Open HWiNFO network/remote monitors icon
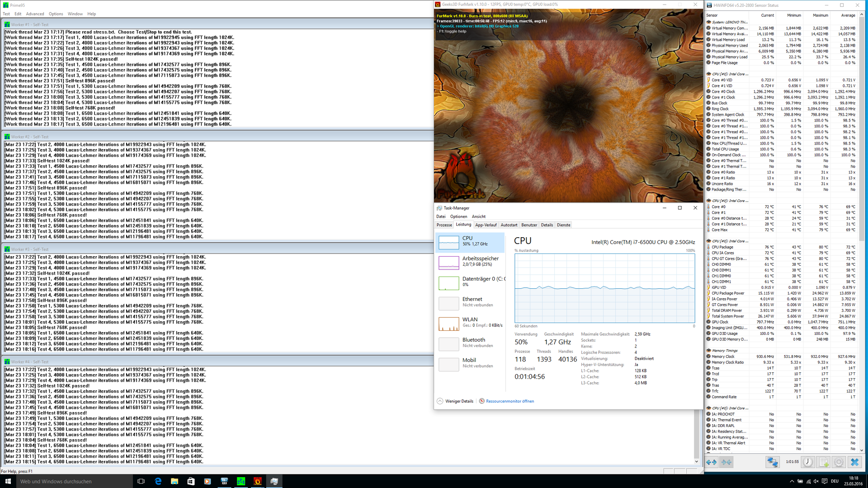The image size is (868, 488). coord(773,462)
